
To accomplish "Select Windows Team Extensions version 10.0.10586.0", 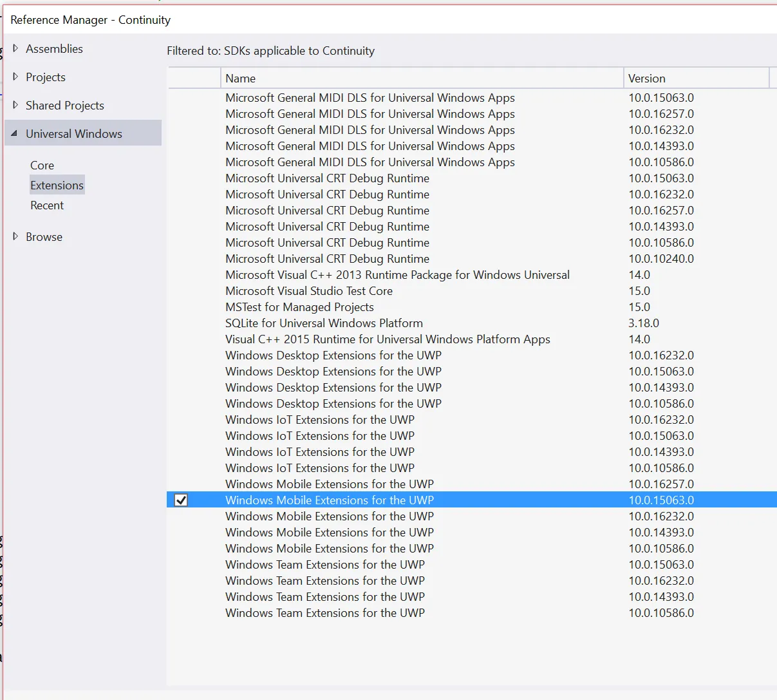I will click(x=471, y=613).
